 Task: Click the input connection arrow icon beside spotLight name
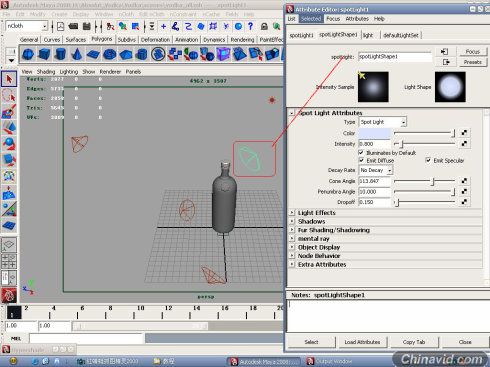click(444, 52)
